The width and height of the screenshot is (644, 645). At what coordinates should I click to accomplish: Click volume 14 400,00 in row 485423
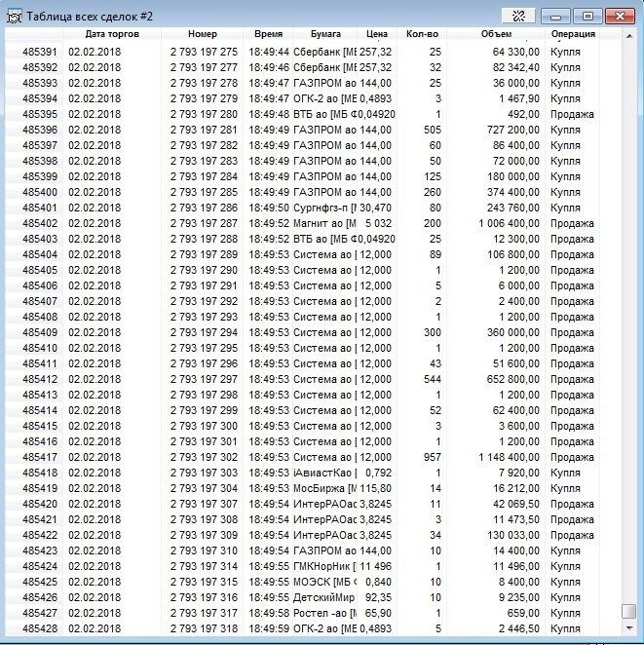click(516, 551)
